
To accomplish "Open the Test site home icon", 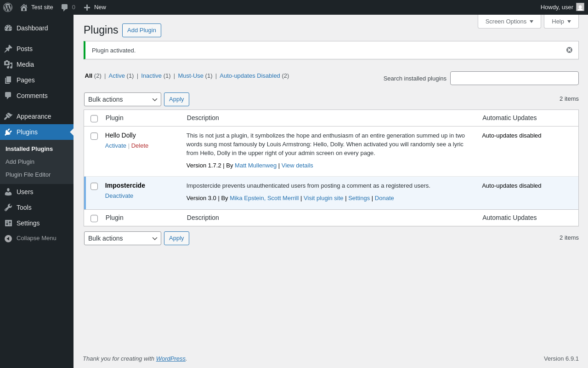I will pos(24,7).
